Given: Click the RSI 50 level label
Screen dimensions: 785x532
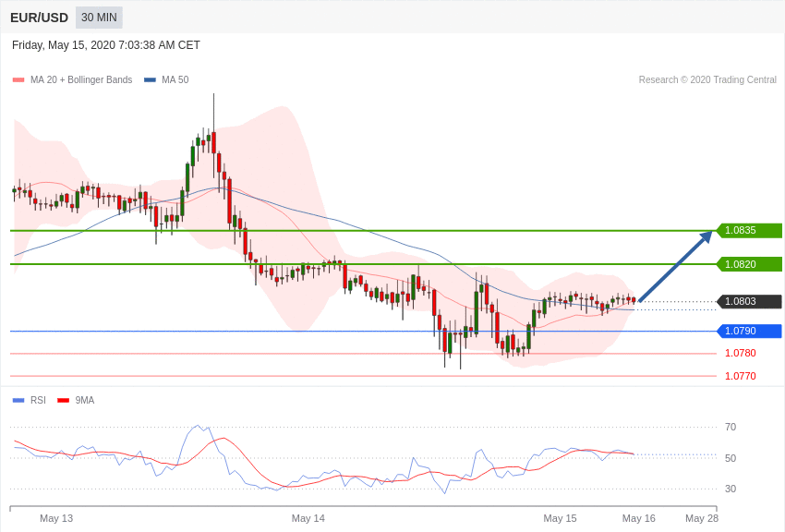Looking at the screenshot, I should tap(731, 458).
